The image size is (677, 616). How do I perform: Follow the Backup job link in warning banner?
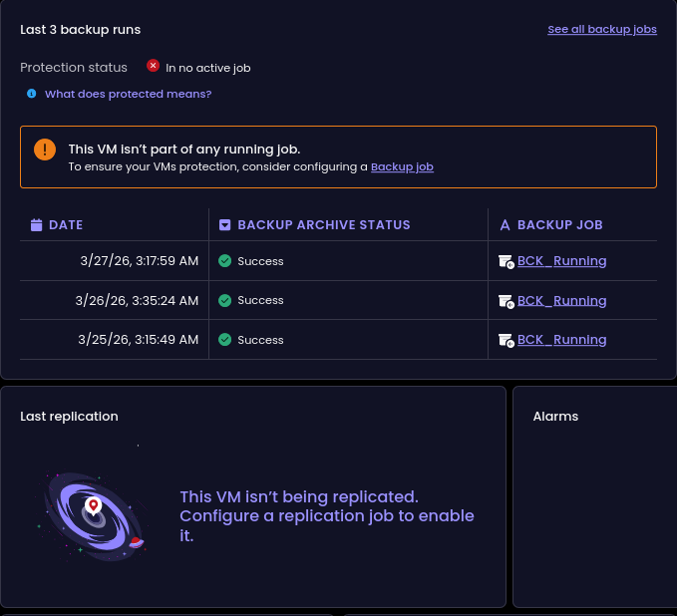point(402,166)
